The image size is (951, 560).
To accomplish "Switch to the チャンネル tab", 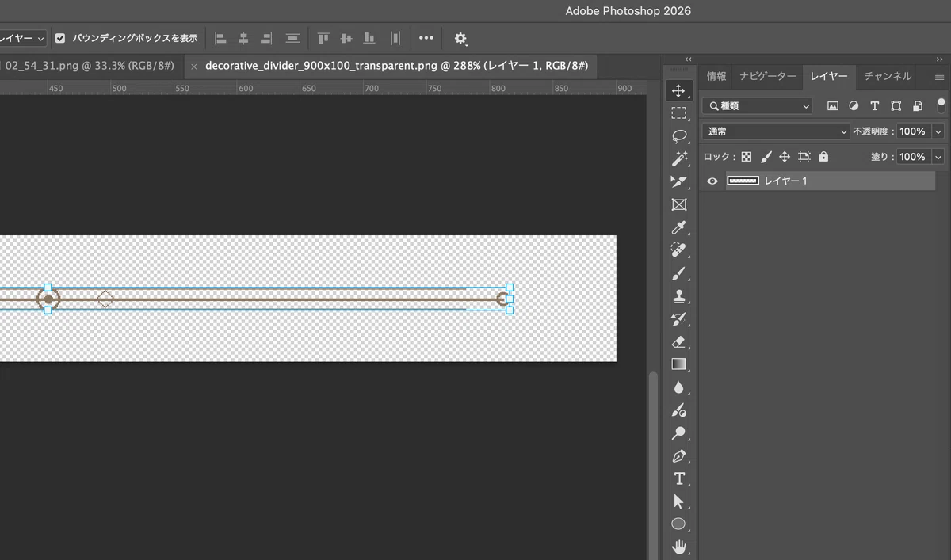I will 888,77.
